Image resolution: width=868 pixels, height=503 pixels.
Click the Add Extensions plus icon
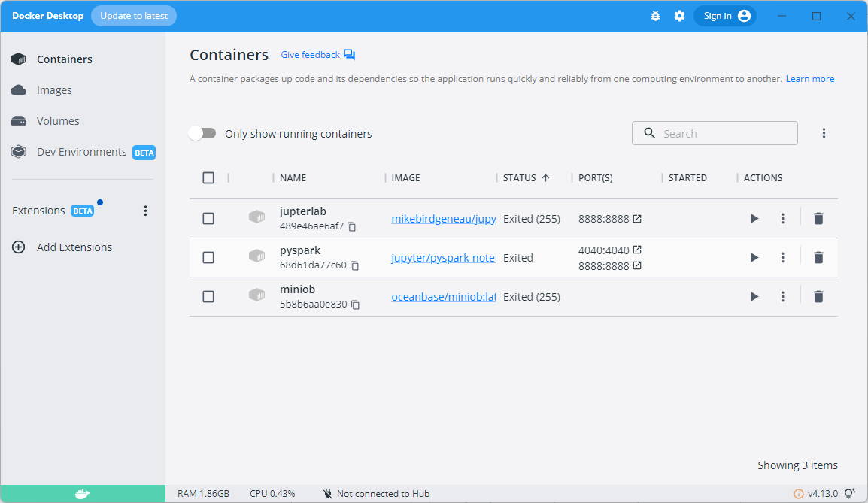point(18,247)
